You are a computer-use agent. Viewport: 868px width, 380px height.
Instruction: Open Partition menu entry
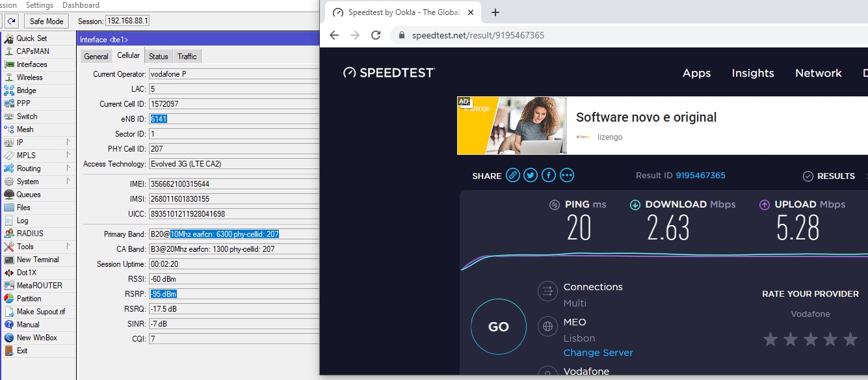click(x=29, y=299)
